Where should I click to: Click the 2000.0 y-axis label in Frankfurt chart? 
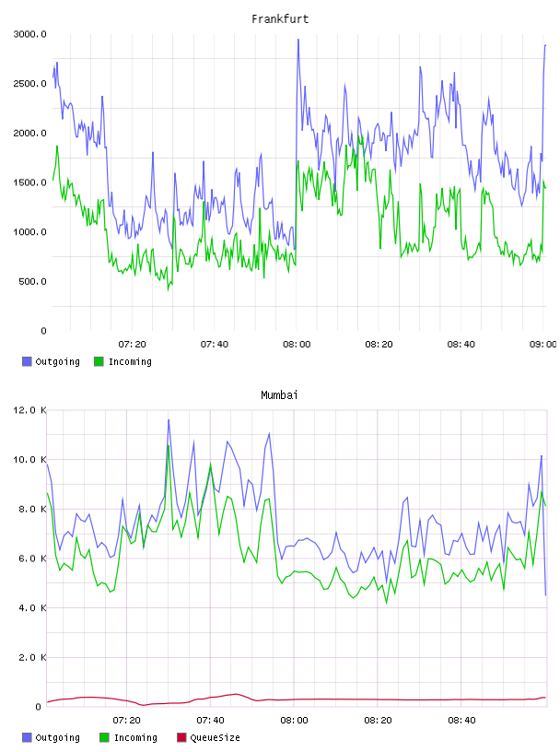tap(29, 133)
